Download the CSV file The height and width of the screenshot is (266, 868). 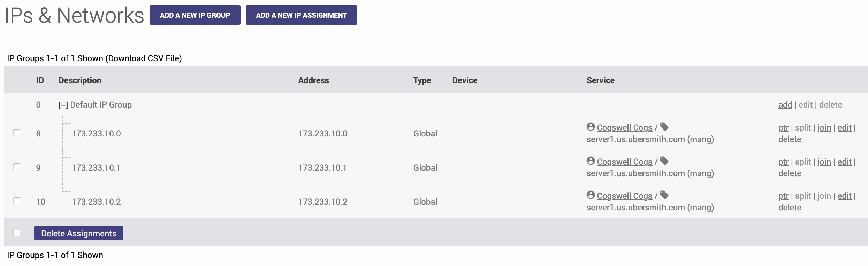click(x=144, y=58)
